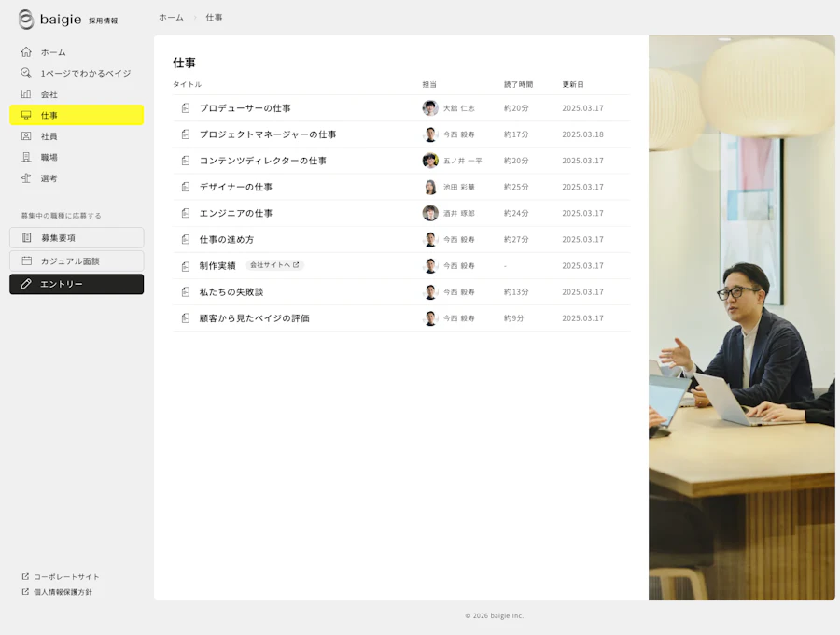Click the 読了時間 column header
Screen dimensions: 840x635
click(x=518, y=84)
